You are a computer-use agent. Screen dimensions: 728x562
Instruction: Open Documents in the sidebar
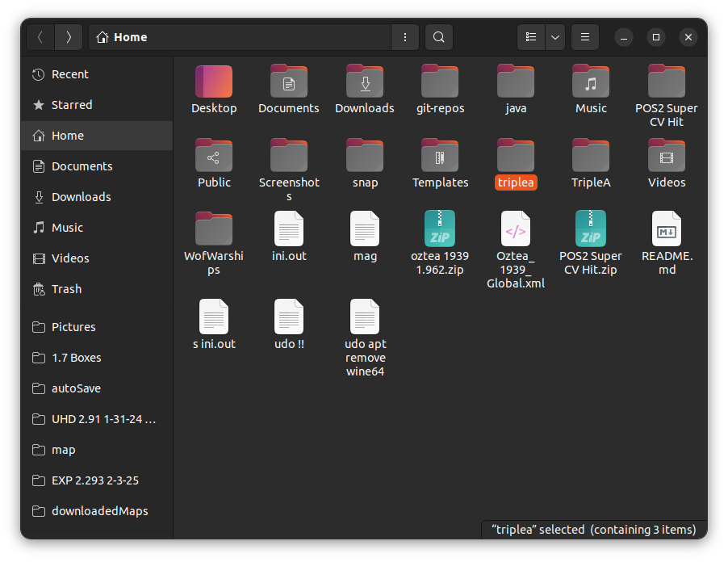click(97, 166)
